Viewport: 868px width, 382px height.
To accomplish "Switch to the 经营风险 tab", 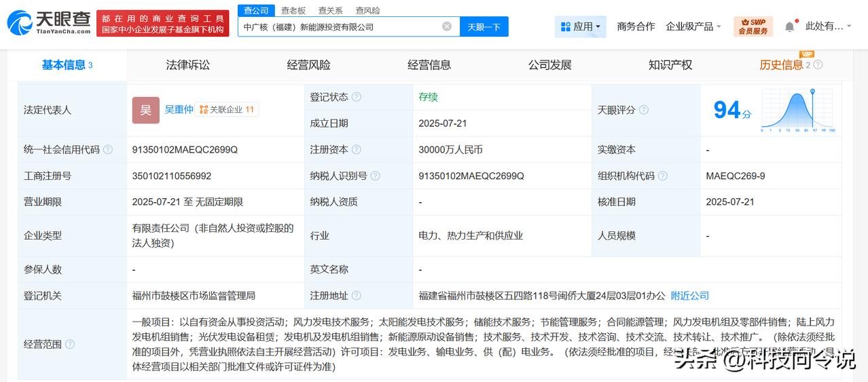I will 308,65.
